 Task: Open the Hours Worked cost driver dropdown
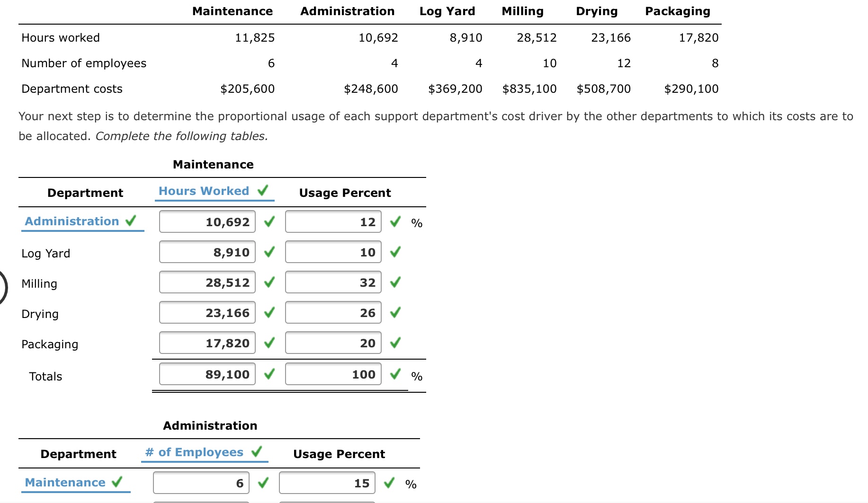pyautogui.click(x=204, y=191)
